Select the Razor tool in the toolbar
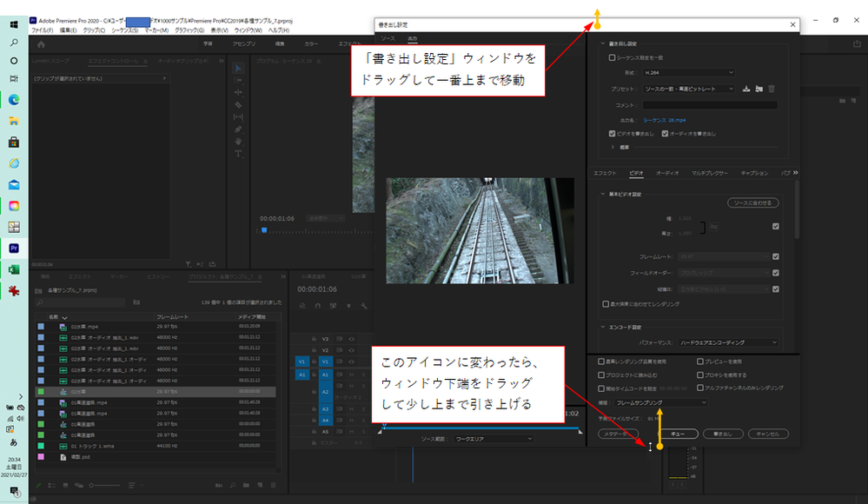Screen dimensions: 868x504 point(238,104)
